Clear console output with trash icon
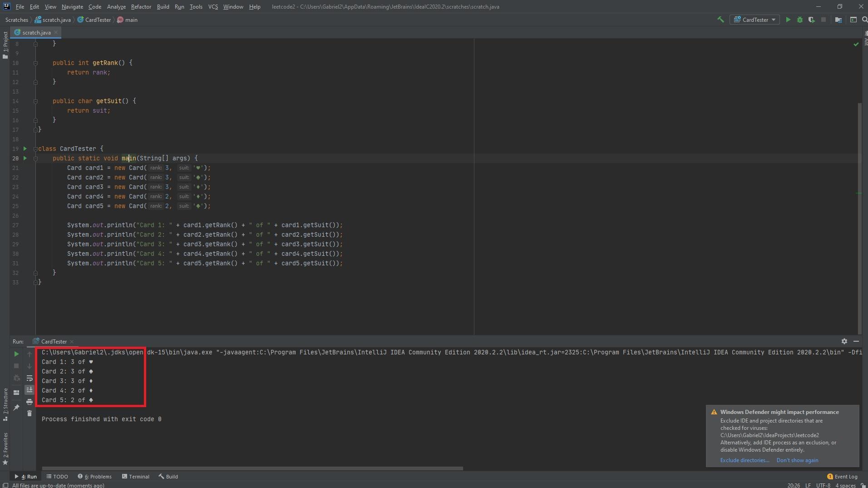Viewport: 868px width, 488px height. (30, 413)
